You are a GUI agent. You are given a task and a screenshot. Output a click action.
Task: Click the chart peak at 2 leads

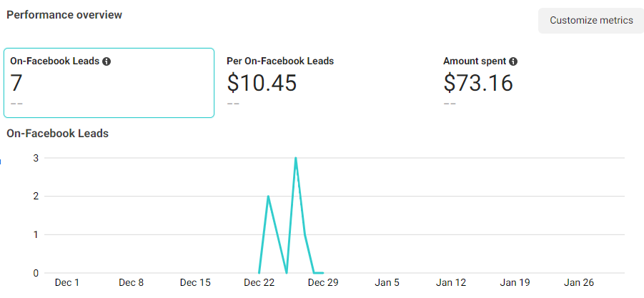[x=268, y=197]
